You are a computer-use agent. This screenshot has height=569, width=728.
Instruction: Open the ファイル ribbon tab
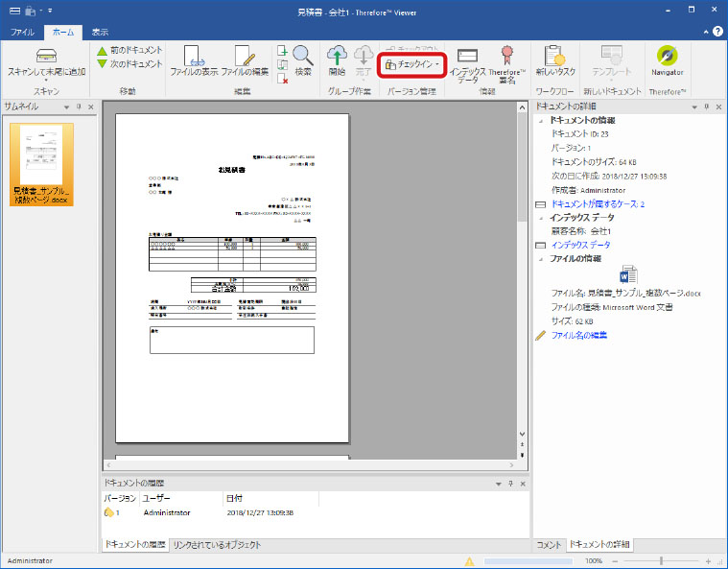[21, 32]
